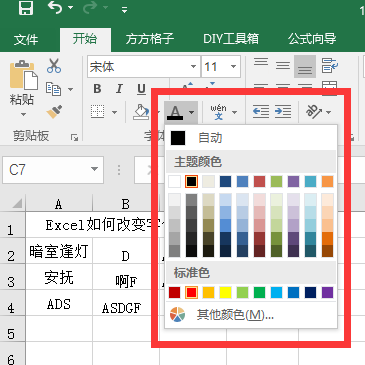
Task: Pick the black theme color swatch
Action: tap(191, 182)
